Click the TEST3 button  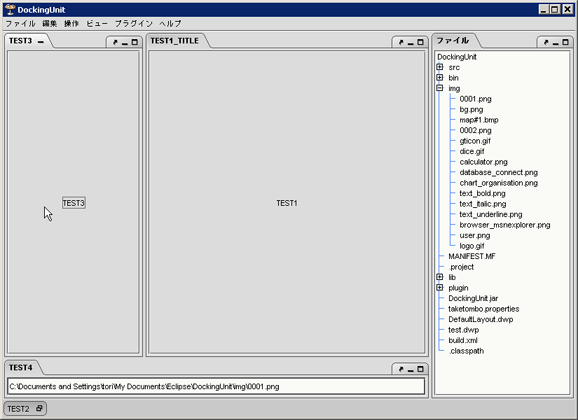coord(74,203)
